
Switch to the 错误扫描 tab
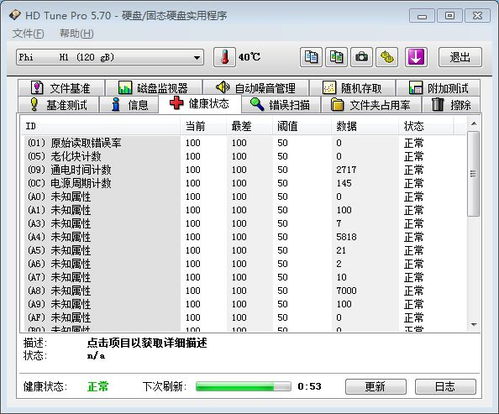[280, 105]
